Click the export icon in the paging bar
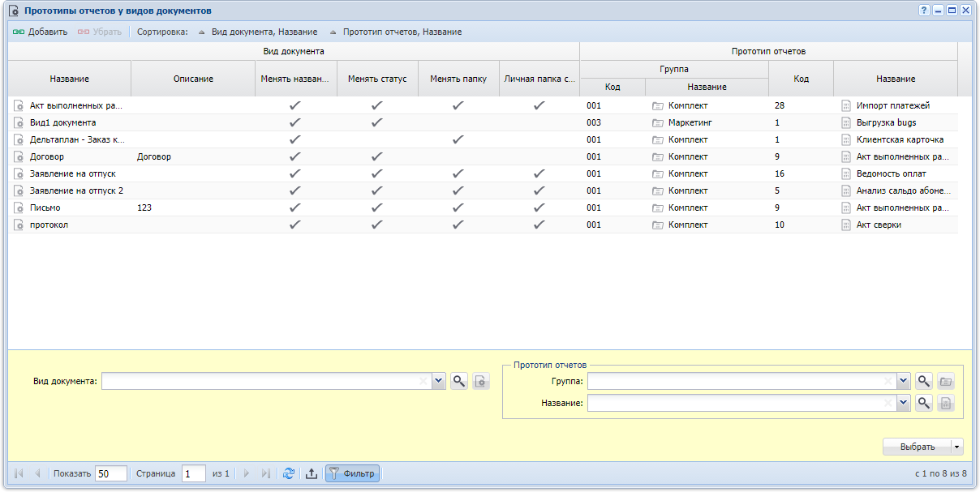This screenshot has height=492, width=980. pos(311,473)
